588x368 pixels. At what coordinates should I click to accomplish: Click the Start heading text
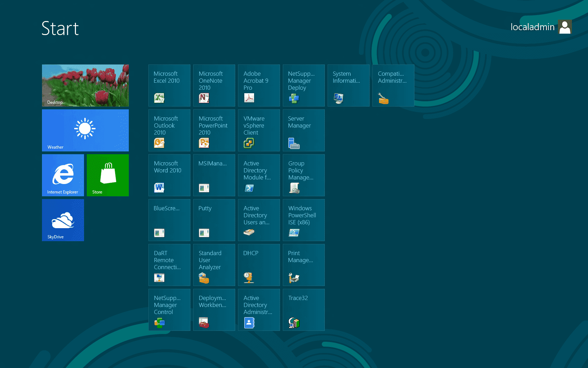pos(60,28)
